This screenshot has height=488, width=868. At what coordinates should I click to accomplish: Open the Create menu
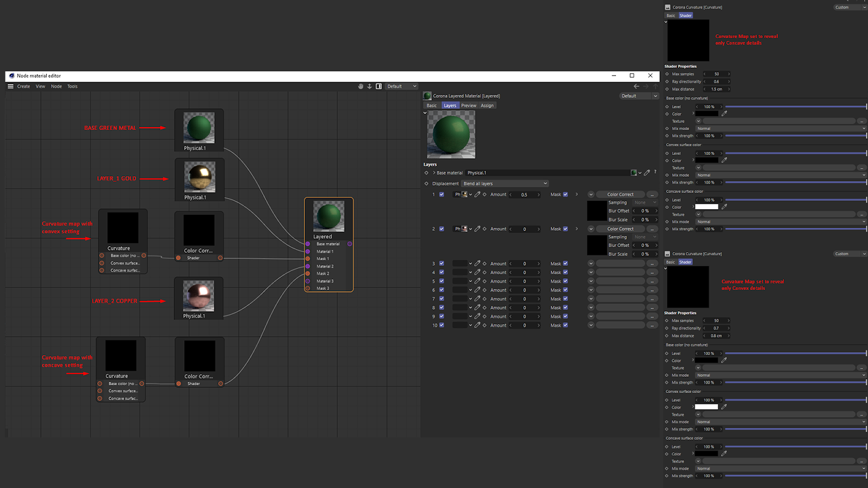tap(23, 86)
